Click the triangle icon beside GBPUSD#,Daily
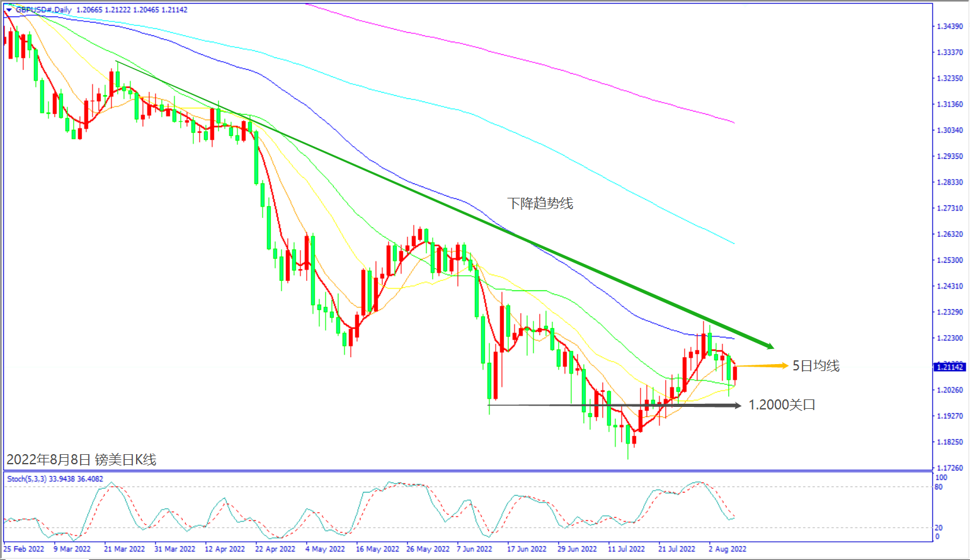Image resolution: width=970 pixels, height=560 pixels. click(9, 10)
